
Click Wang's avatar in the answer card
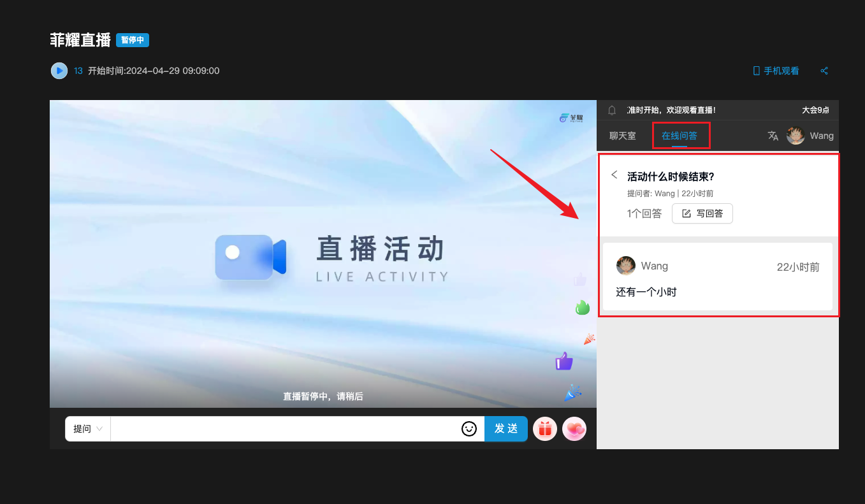[x=626, y=266]
